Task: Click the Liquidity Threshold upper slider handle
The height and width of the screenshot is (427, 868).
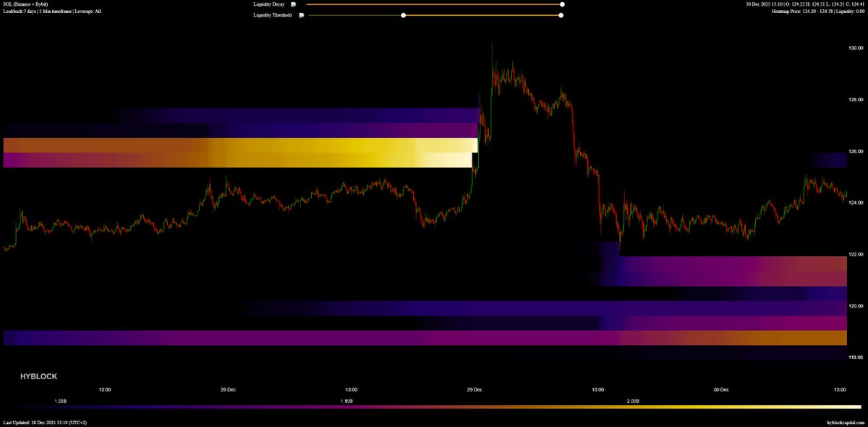Action: click(562, 14)
